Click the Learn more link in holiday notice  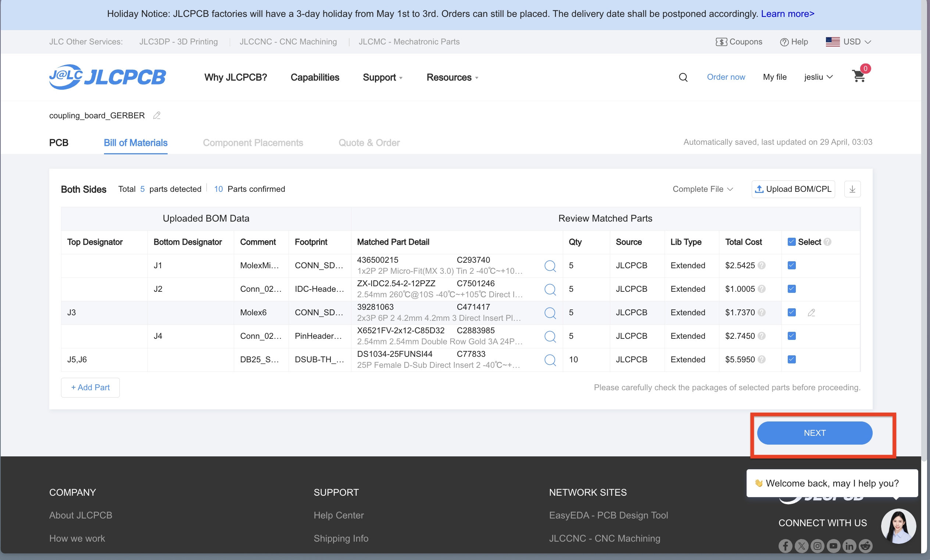coord(788,14)
